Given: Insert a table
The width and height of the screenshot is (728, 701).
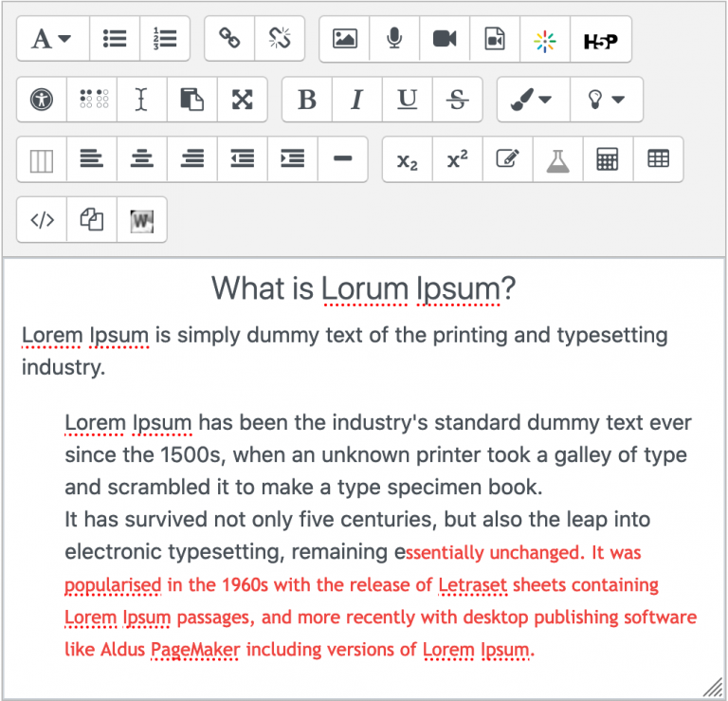Looking at the screenshot, I should [x=659, y=159].
